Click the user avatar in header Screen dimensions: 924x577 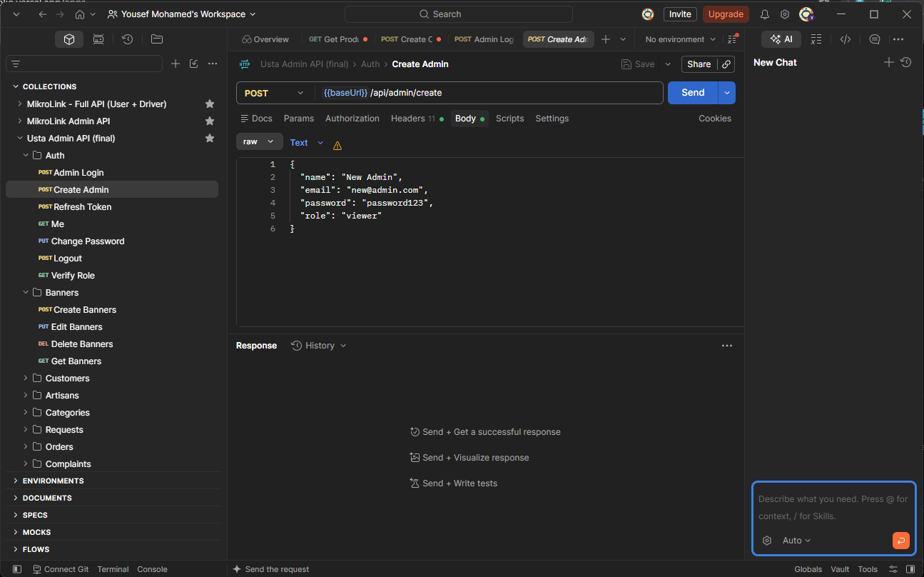coord(806,14)
